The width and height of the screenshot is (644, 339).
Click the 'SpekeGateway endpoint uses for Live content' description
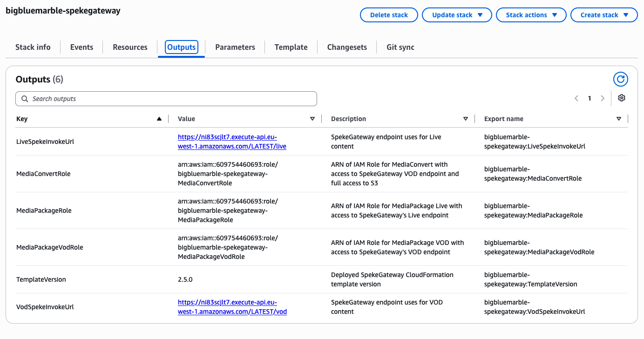click(386, 142)
